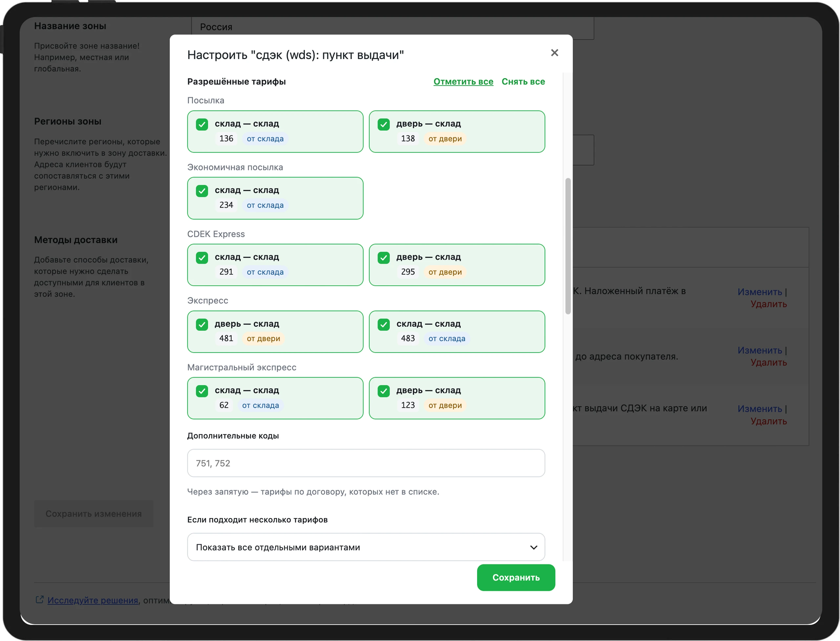Screen dimensions: 840x641
Task: Uncheck Экспресс склад — склад tariff 483
Action: [x=384, y=325]
